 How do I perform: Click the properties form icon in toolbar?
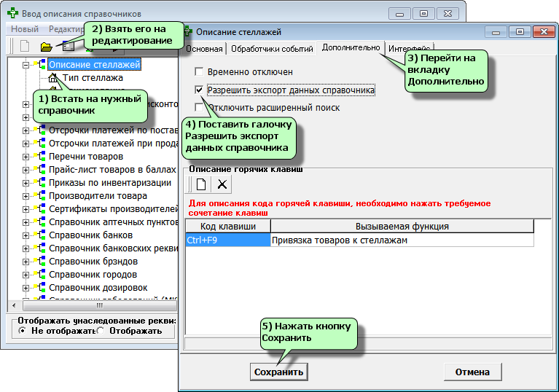pos(68,46)
